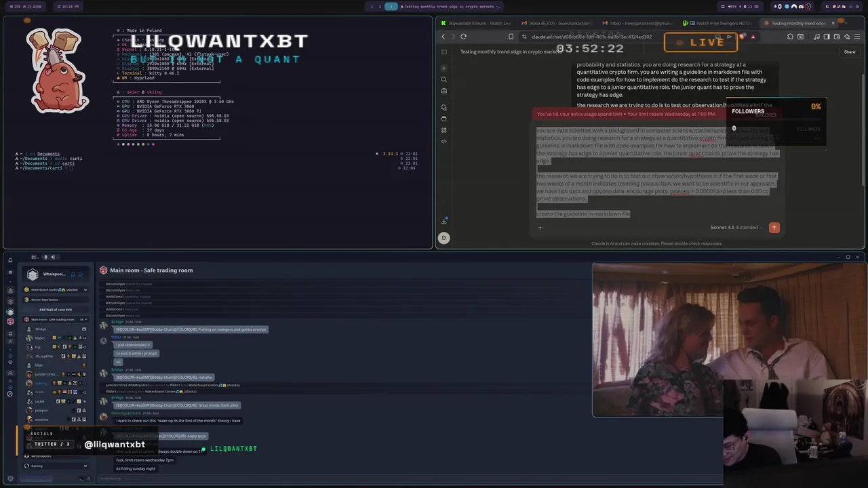Image resolution: width=868 pixels, height=488 pixels.
Task: Open notification bell in chat app
Action: coord(10,260)
